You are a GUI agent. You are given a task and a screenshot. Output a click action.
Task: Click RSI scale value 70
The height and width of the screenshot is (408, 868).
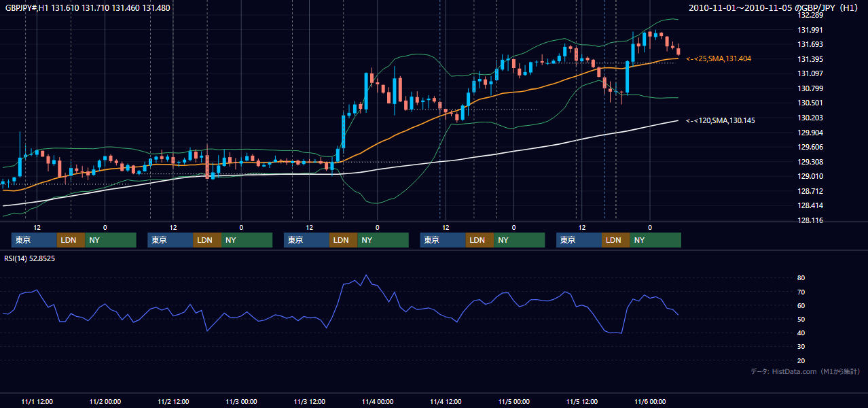pos(801,292)
